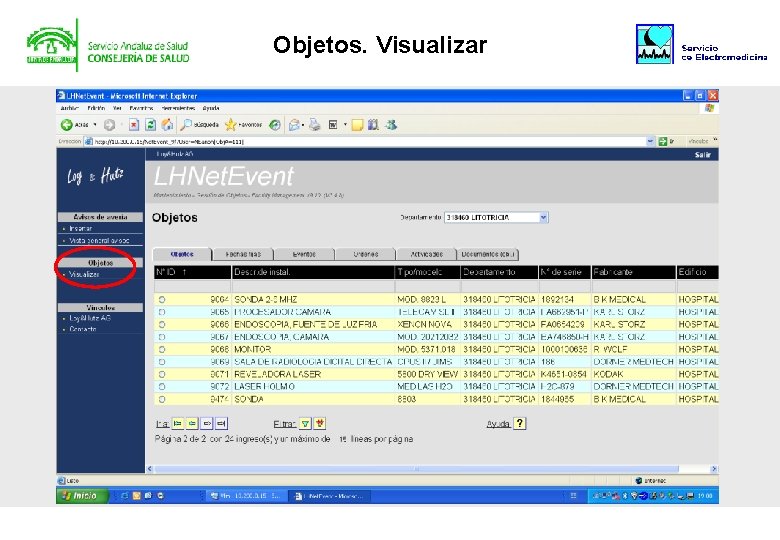The width and height of the screenshot is (780, 540).
Task: Click the Edit with Word icon
Action: pos(333,125)
